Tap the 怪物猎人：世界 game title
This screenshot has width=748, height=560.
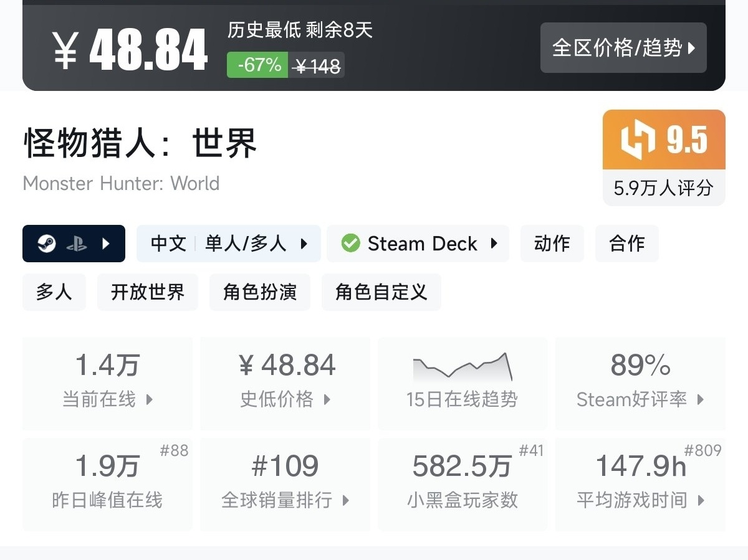coord(140,143)
